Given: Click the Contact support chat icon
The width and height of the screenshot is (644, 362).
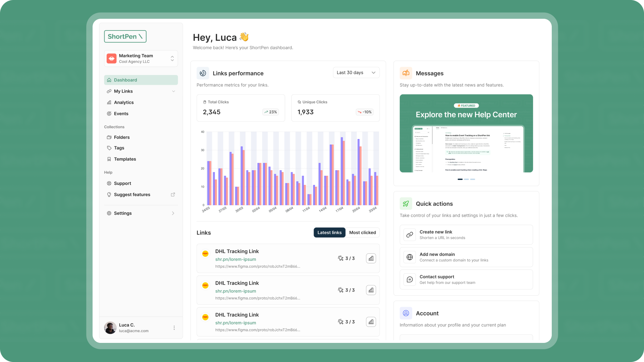Looking at the screenshot, I should (x=410, y=280).
